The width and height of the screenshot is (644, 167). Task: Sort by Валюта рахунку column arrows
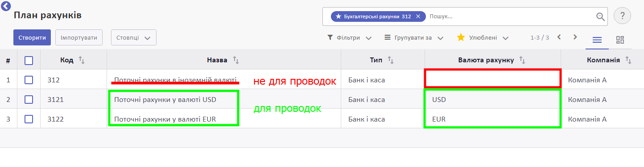[x=521, y=60]
